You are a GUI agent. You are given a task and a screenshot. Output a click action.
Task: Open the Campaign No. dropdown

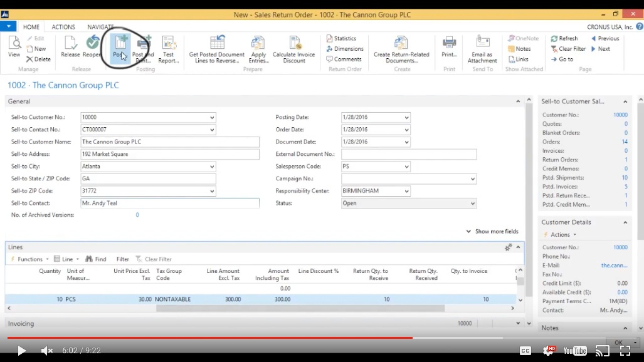[x=472, y=179]
